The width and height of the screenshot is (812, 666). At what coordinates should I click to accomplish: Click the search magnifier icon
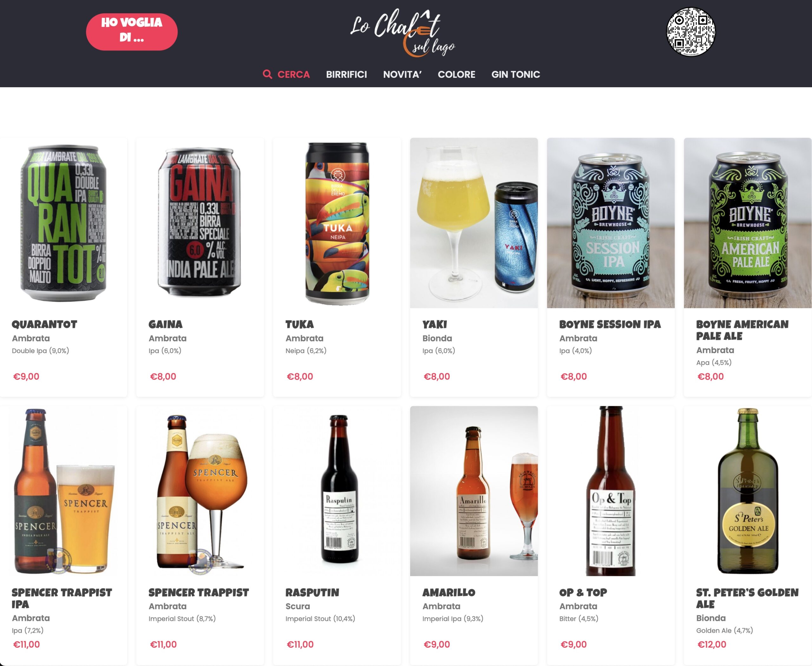pyautogui.click(x=267, y=75)
